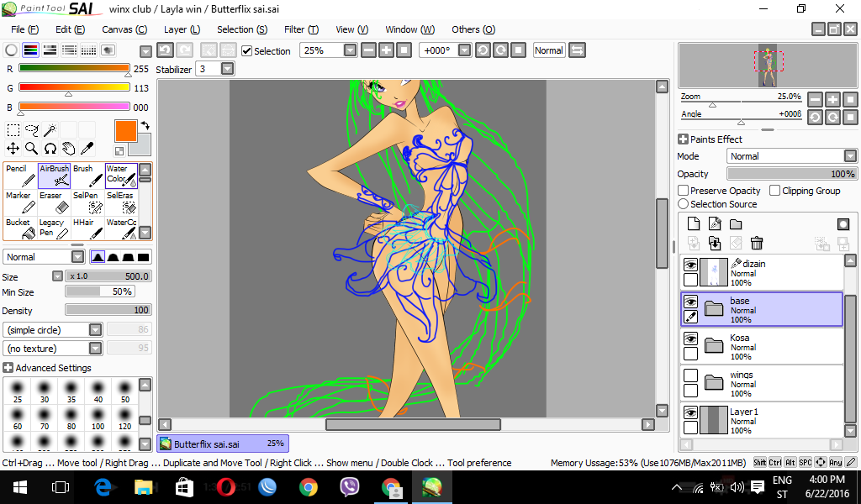Show the wings folder layer

[x=691, y=375]
